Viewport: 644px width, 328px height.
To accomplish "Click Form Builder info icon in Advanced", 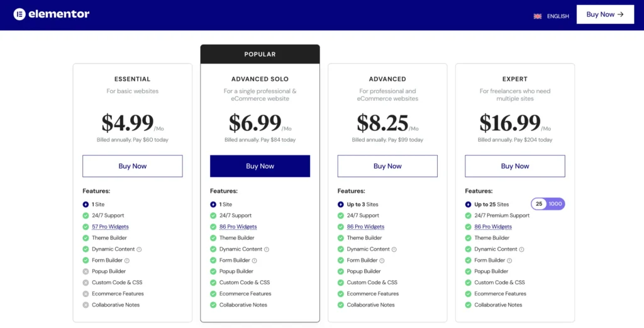I will 382,260.
